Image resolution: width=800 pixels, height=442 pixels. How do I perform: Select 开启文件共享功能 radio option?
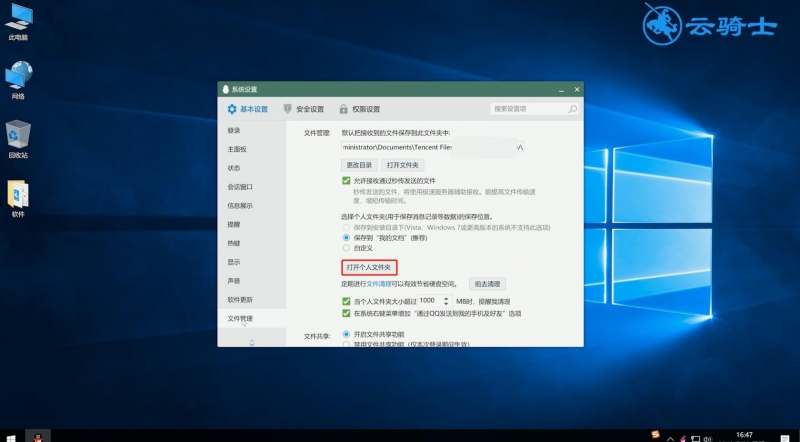pos(346,334)
